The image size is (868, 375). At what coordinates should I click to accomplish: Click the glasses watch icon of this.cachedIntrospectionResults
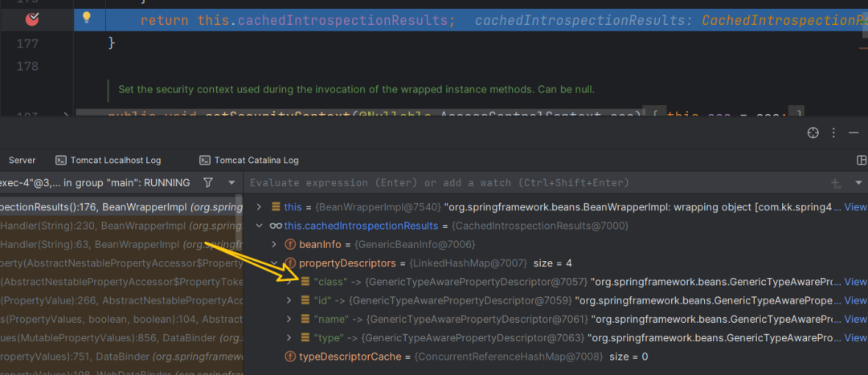coord(276,226)
